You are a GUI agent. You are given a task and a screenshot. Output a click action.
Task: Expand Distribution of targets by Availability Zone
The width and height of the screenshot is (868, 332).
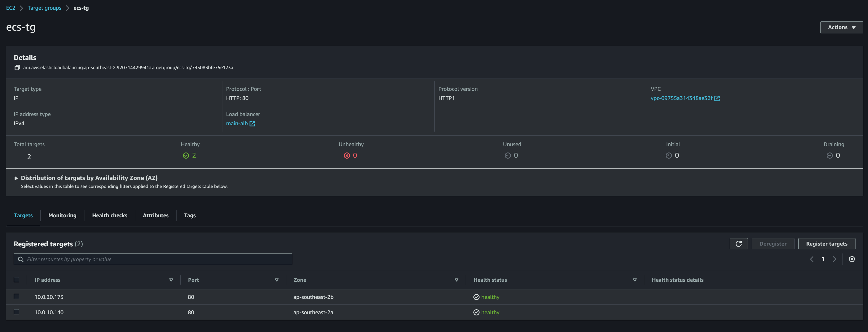point(16,178)
